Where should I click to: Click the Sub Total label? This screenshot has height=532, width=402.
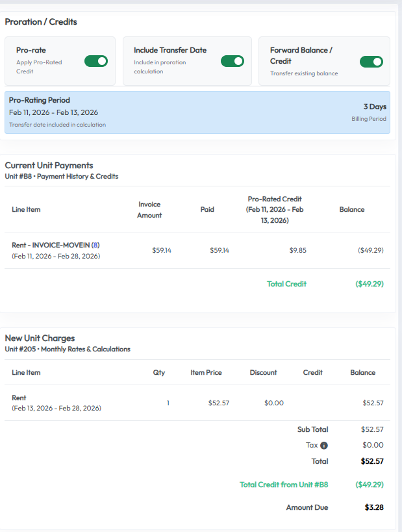click(312, 429)
